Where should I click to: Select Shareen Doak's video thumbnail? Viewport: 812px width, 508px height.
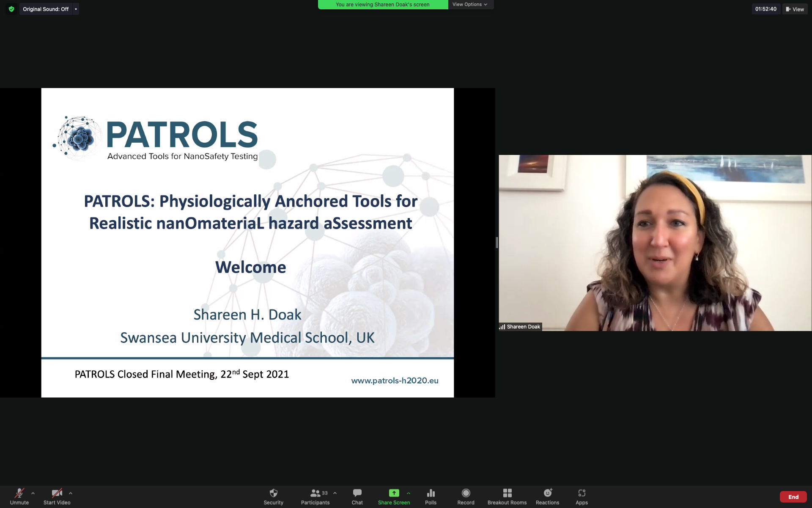[x=655, y=243]
